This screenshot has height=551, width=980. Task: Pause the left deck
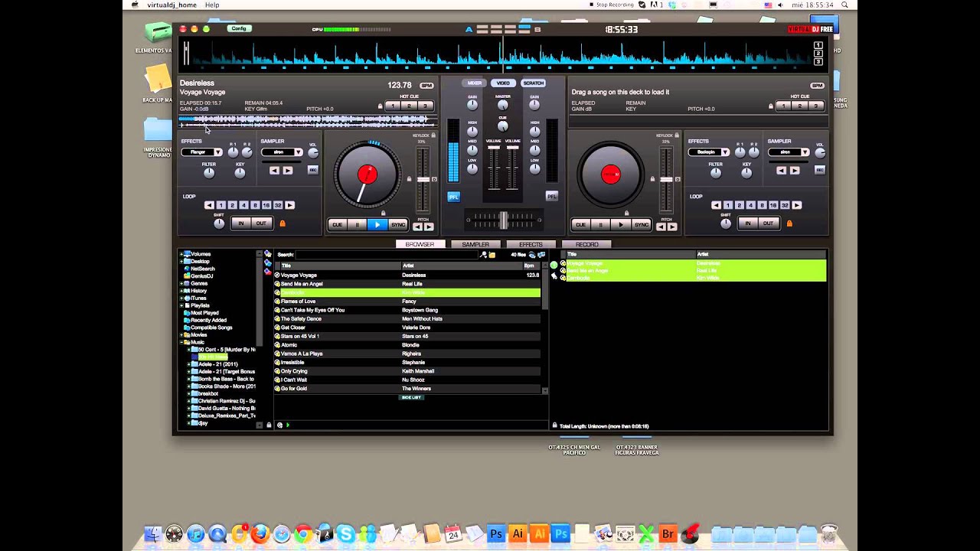[x=358, y=225]
